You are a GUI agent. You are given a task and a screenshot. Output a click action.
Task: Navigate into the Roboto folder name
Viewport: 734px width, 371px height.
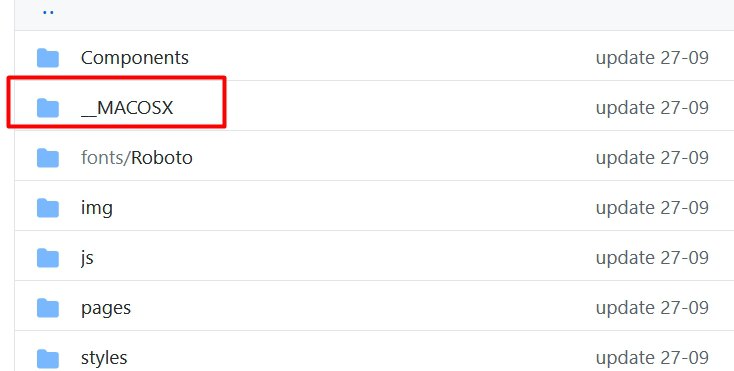162,158
